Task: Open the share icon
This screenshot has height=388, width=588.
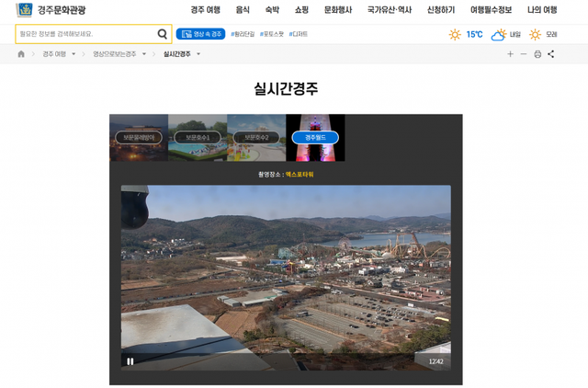Action: coord(551,54)
